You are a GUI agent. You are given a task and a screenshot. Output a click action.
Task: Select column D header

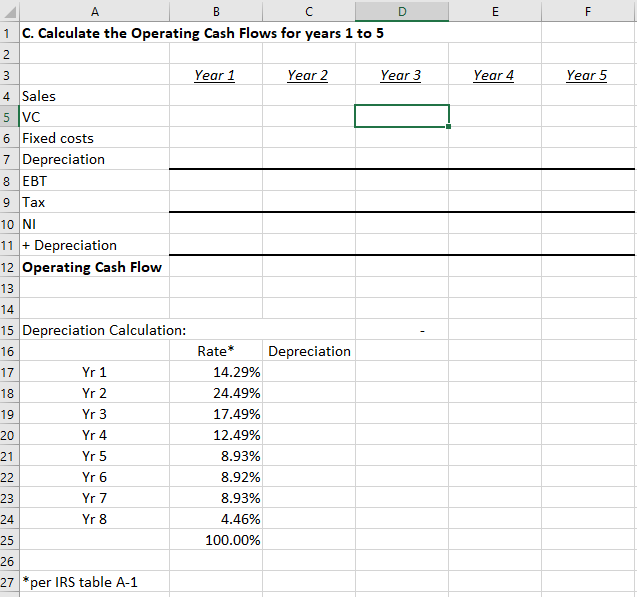pos(402,11)
